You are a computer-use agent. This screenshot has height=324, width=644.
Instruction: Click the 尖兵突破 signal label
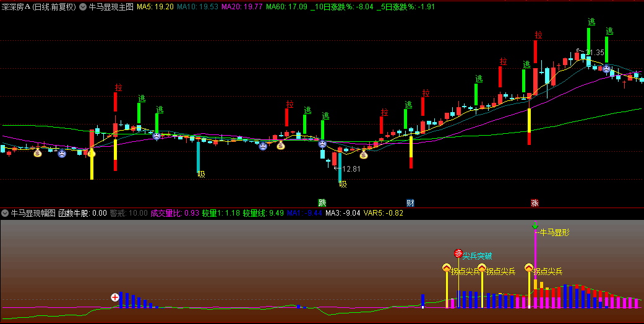[x=477, y=256]
